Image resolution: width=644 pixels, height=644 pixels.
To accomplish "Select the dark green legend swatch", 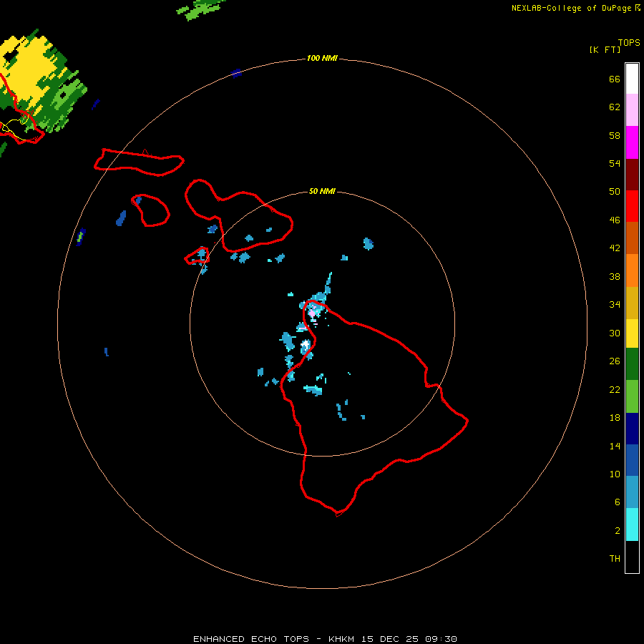I will 632,364.
